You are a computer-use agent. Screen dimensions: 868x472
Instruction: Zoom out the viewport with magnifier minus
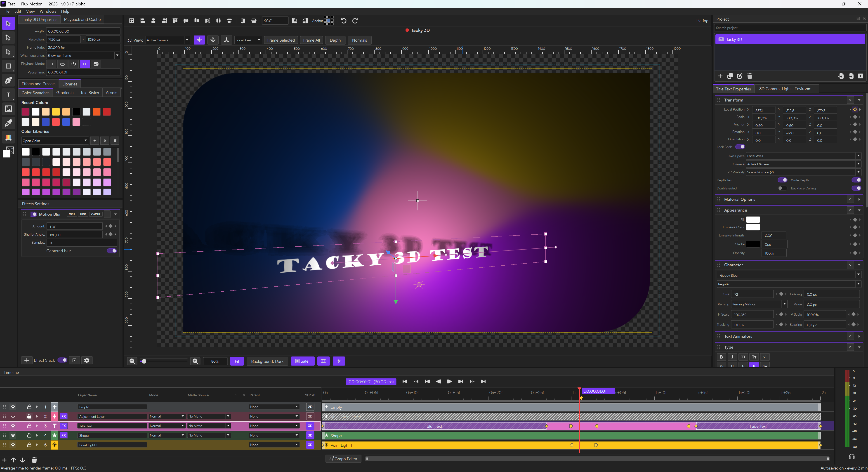coord(132,361)
